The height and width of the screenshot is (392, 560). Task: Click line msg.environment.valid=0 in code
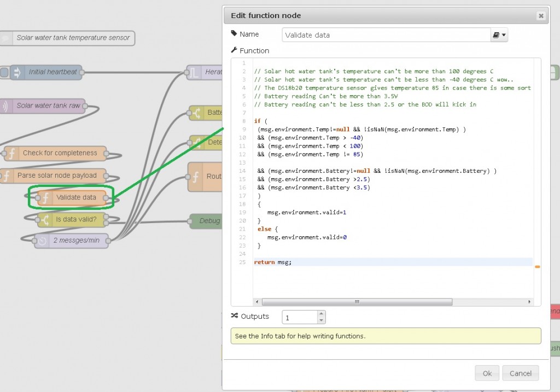(307, 237)
